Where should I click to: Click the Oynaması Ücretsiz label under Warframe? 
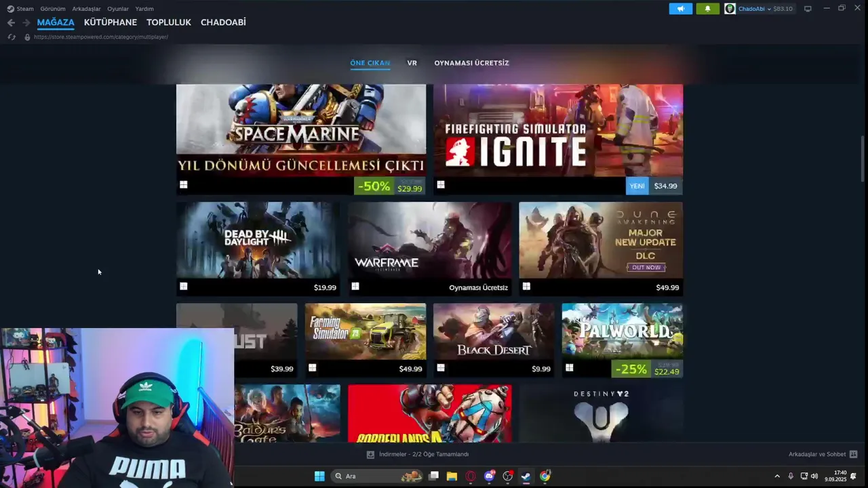coord(478,287)
